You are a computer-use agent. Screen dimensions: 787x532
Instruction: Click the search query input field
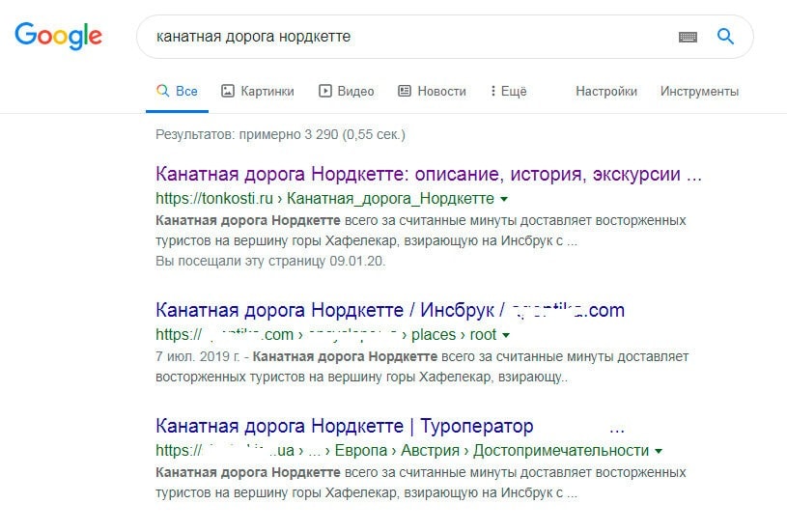(406, 37)
